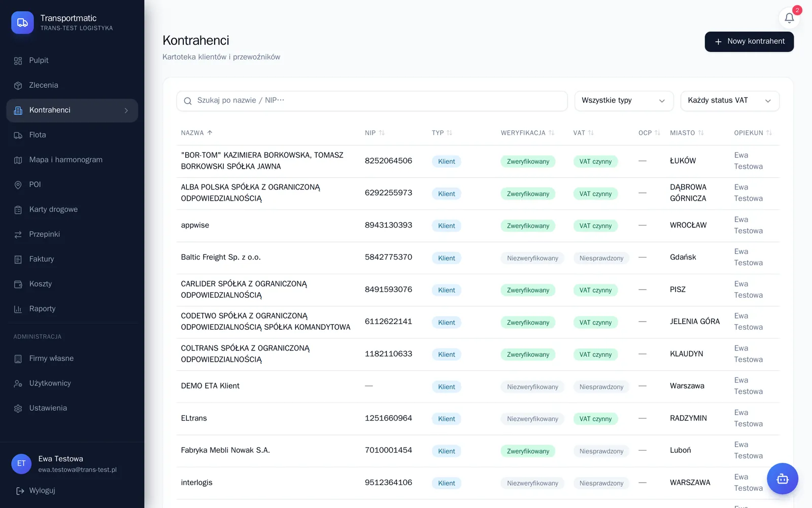Open the Raporty section
Screen dimensions: 812x508
click(x=72, y=309)
